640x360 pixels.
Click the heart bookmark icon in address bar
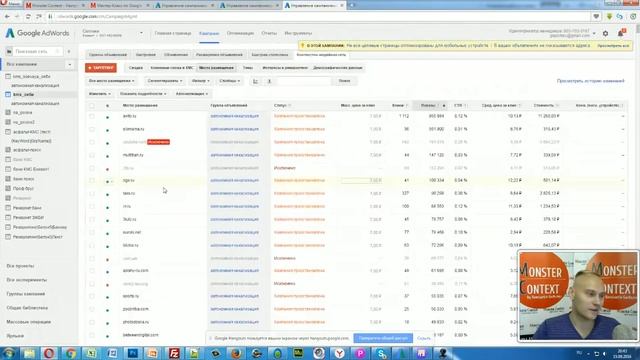(x=596, y=17)
